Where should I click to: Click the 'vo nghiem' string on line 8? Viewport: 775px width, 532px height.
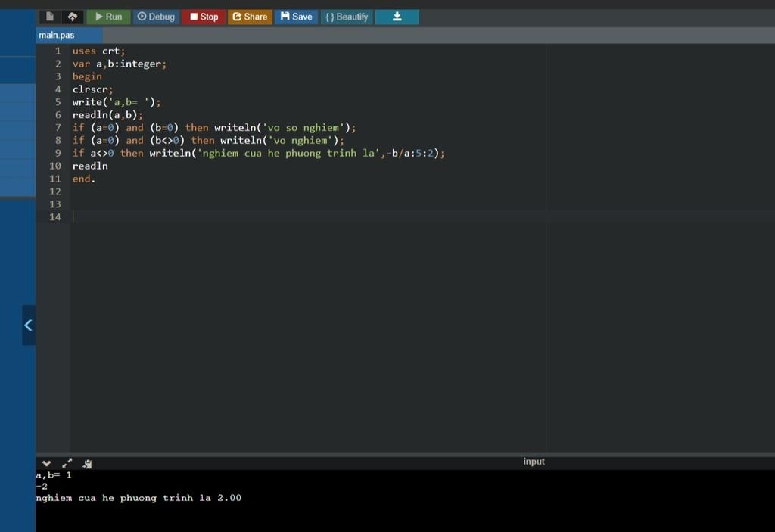pyautogui.click(x=300, y=141)
